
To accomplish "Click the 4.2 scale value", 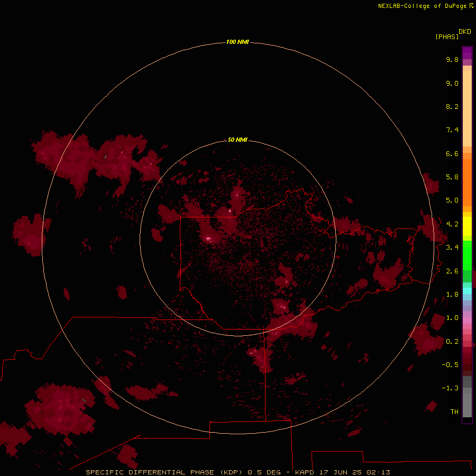I will pos(452,224).
